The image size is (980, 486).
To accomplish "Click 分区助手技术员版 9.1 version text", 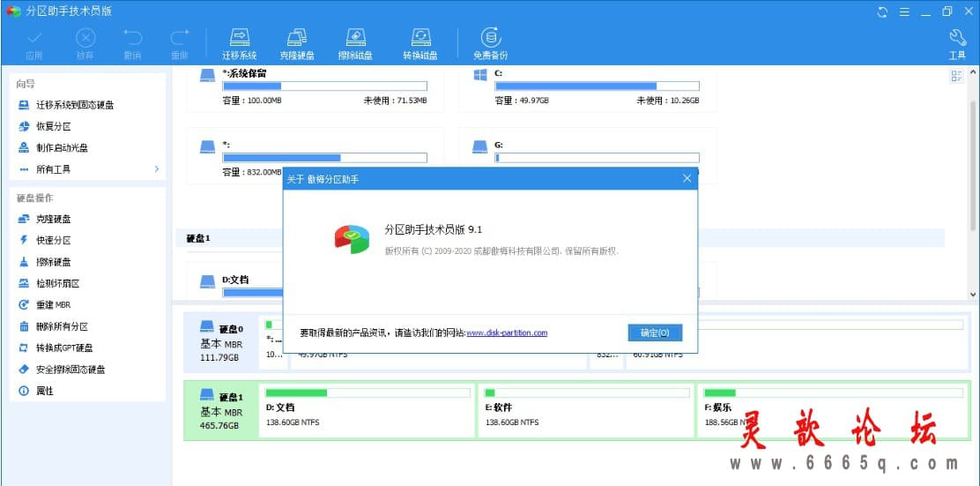I will tap(433, 229).
